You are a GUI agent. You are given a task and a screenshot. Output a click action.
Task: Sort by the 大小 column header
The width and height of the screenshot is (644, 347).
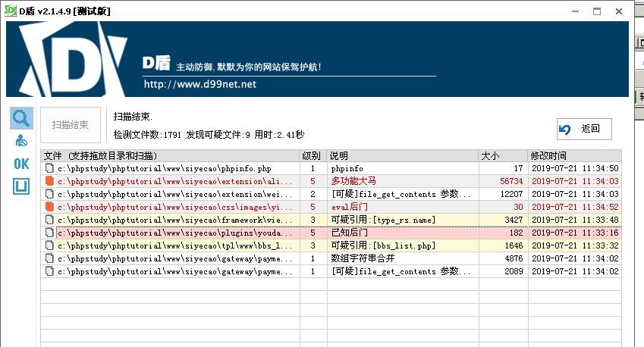pos(503,156)
